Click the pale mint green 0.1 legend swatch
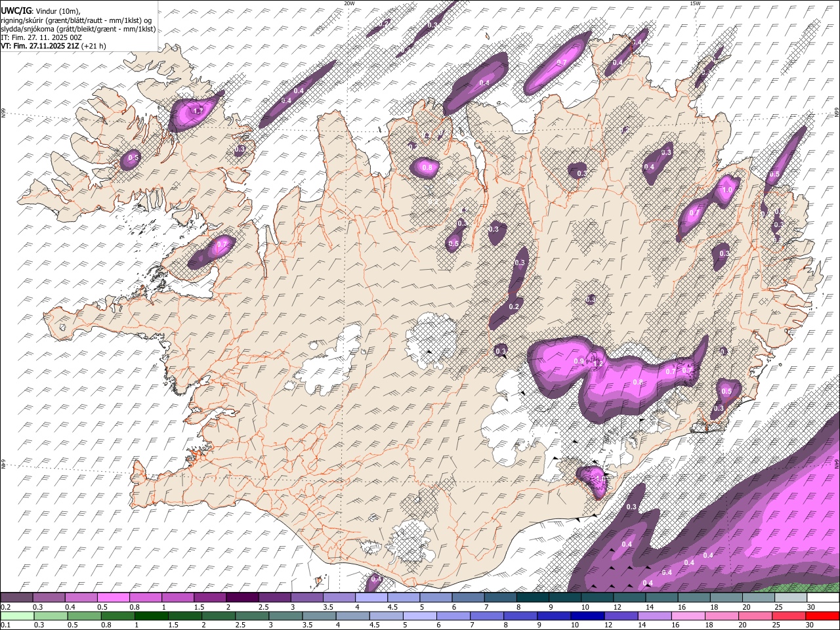Image resolution: width=840 pixels, height=630 pixels. (x=16, y=616)
